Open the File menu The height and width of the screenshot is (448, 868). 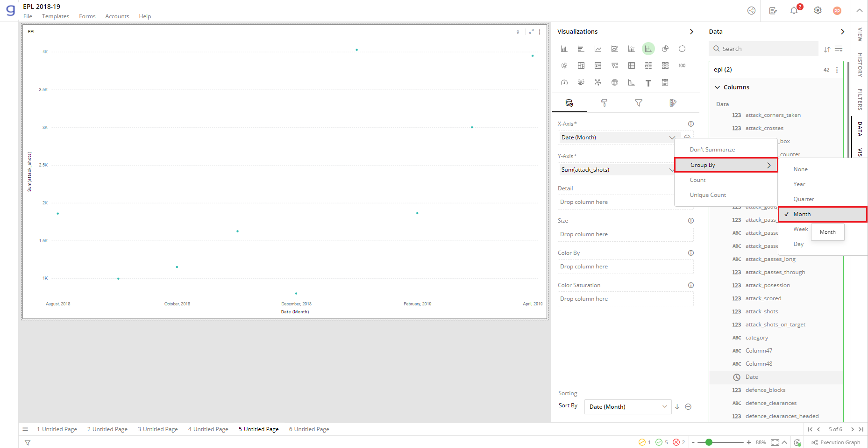(x=28, y=16)
